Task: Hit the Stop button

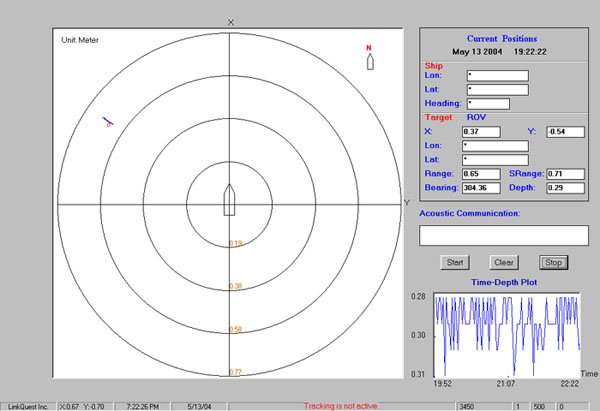Action: (x=551, y=262)
